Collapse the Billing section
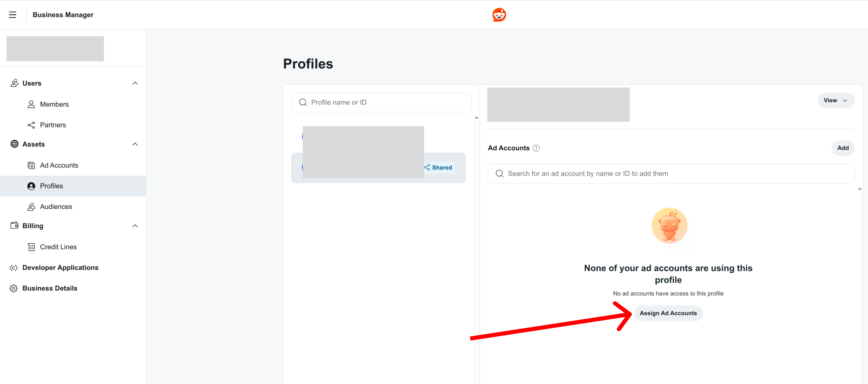 tap(135, 226)
